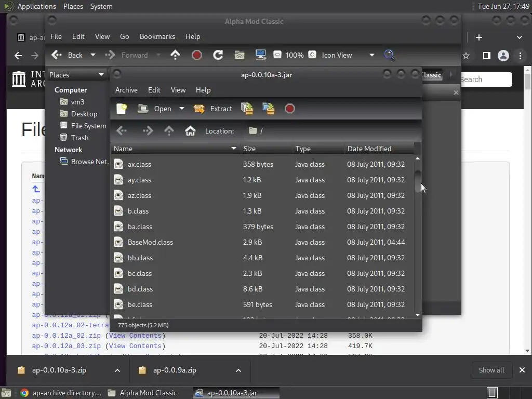532x399 pixels.
Task: Open home folder icon in file manager
Action: coord(240,55)
